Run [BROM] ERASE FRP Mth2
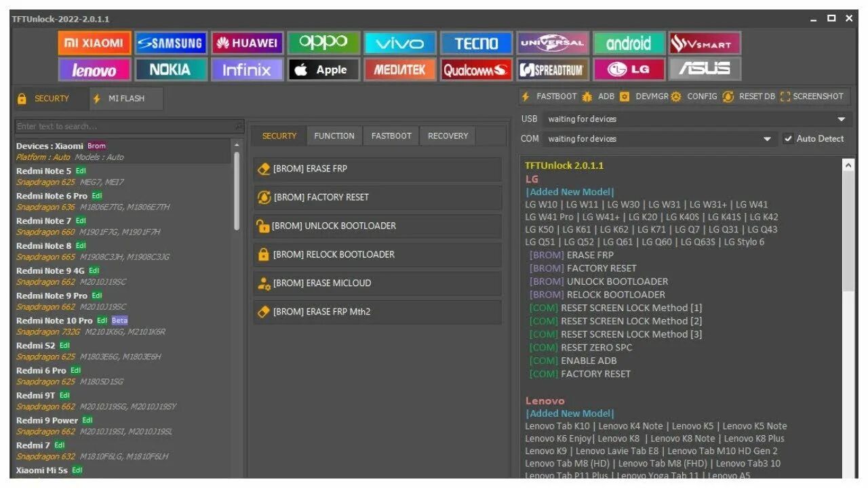The width and height of the screenshot is (868, 488). click(x=378, y=312)
